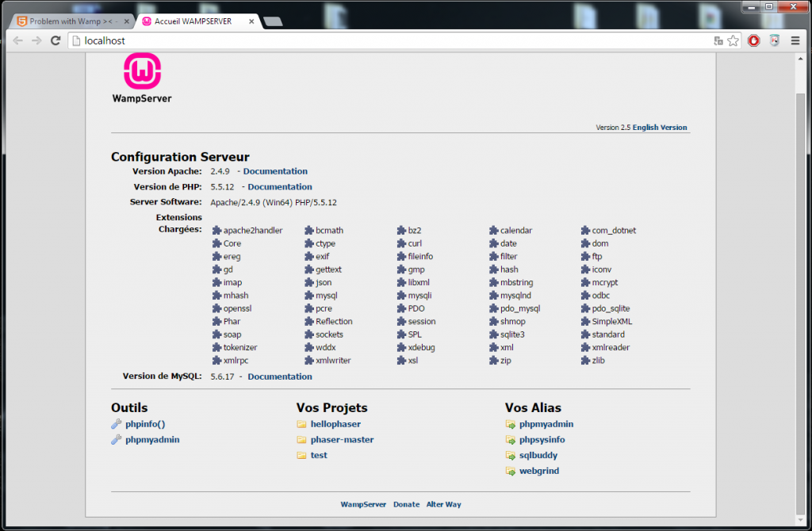Image resolution: width=812 pixels, height=531 pixels.
Task: Open MySQL Documentation link
Action: (280, 376)
